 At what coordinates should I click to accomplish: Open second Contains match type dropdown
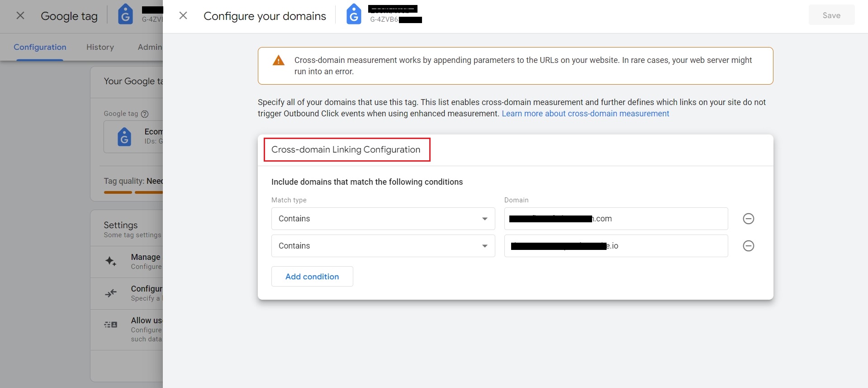pyautogui.click(x=383, y=246)
